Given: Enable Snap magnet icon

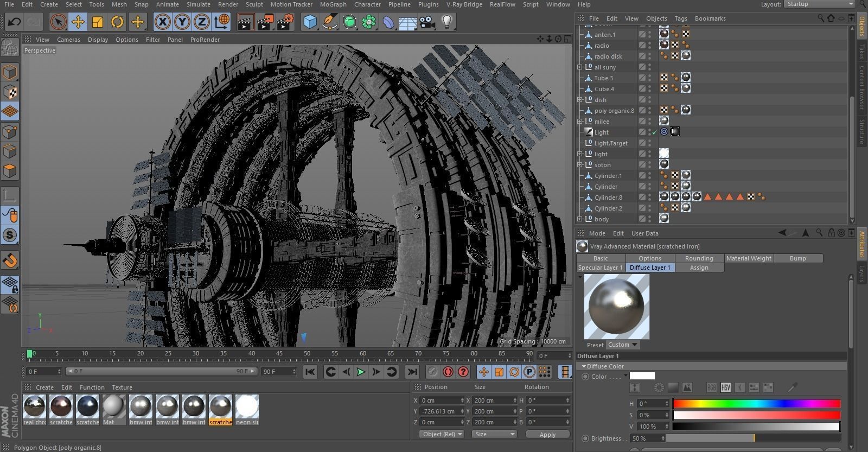Looking at the screenshot, I should pos(10,260).
